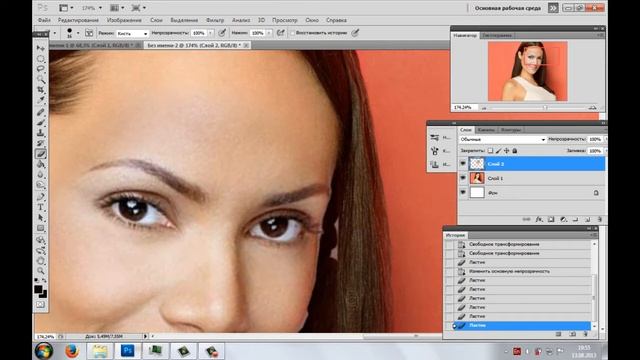Click the Navigator zoom slider handle

[x=545, y=108]
